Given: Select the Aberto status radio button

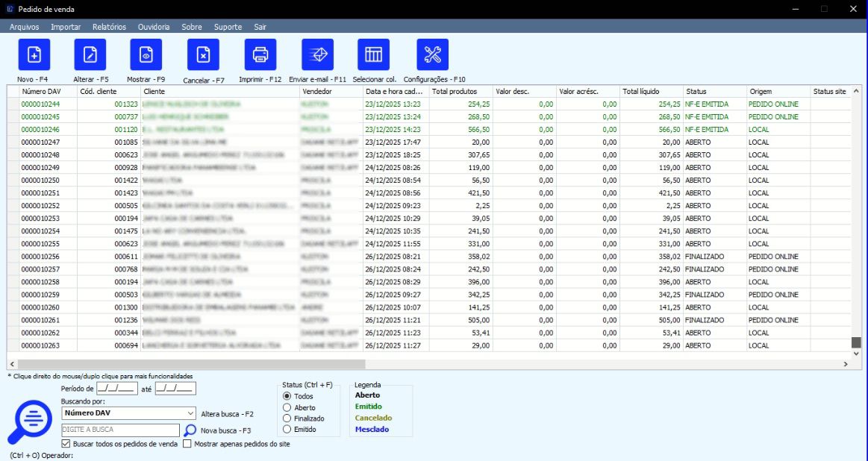Looking at the screenshot, I should click(x=287, y=408).
